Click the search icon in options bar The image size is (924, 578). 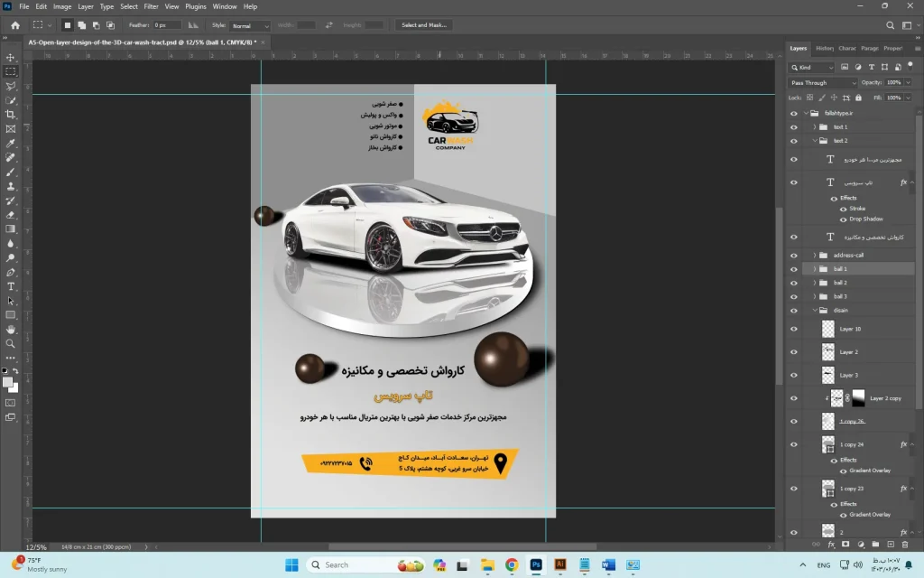point(891,25)
